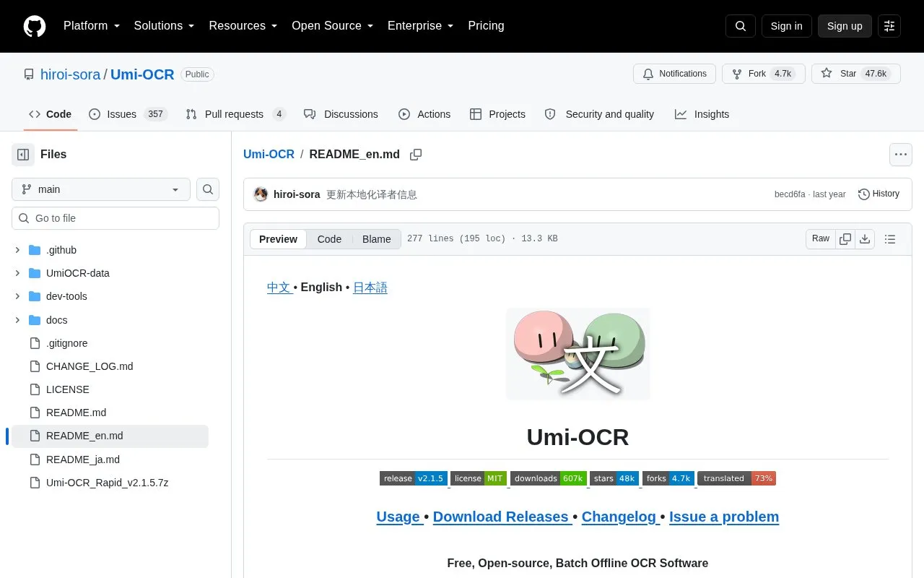The image size is (924, 578).
Task: Click the Fork repository button
Action: 764,74
